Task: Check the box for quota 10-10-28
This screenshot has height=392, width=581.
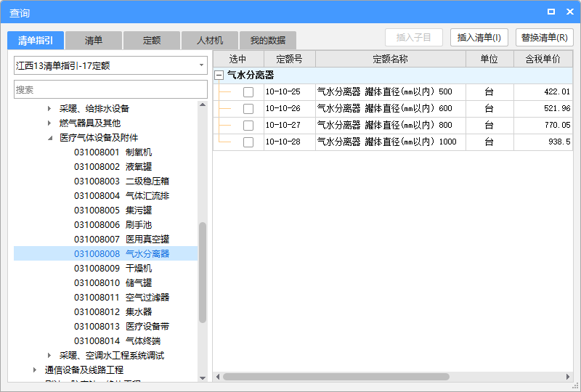Action: pyautogui.click(x=248, y=142)
